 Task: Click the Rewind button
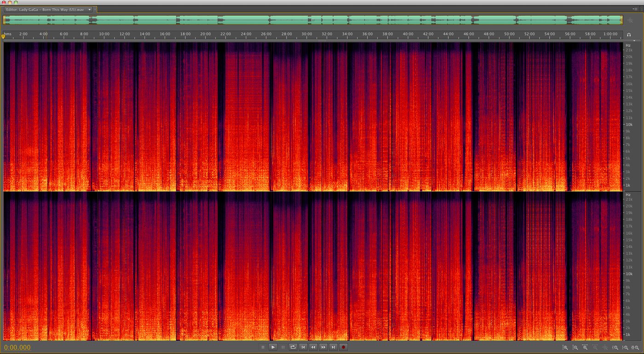pos(313,347)
